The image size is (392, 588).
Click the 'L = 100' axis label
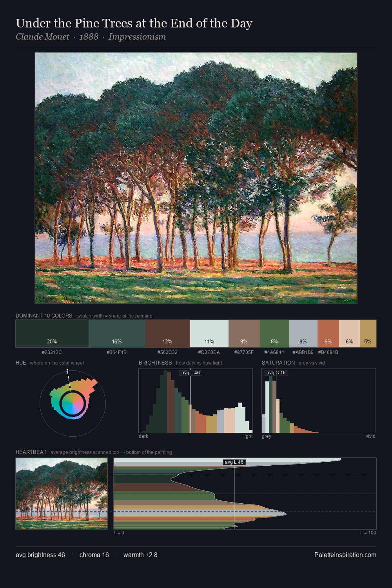(x=368, y=533)
